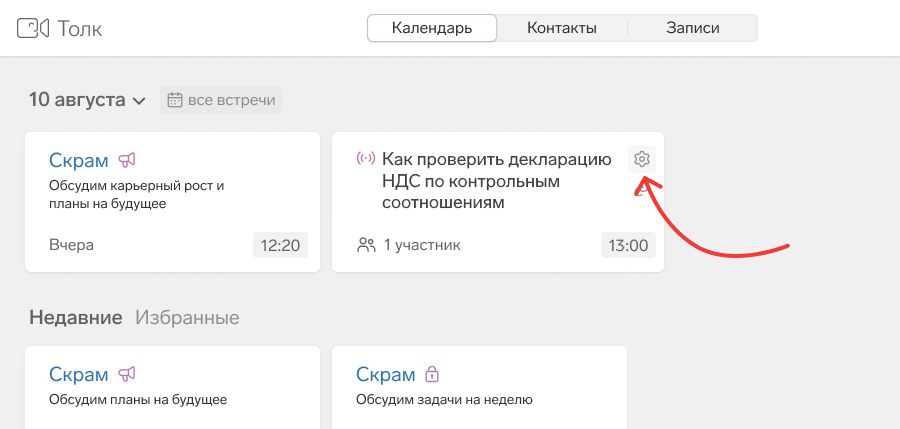900x429 pixels.
Task: Open the Скрам meeting from Вчера
Action: 79,160
